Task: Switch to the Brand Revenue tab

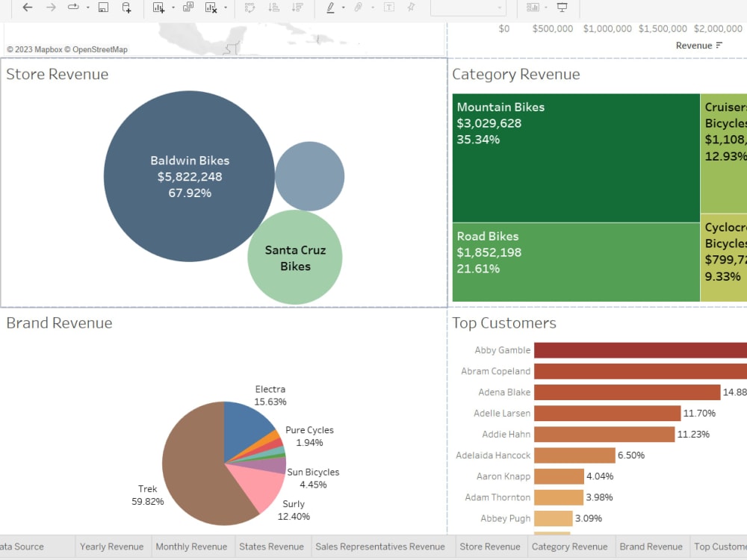Action: (651, 546)
